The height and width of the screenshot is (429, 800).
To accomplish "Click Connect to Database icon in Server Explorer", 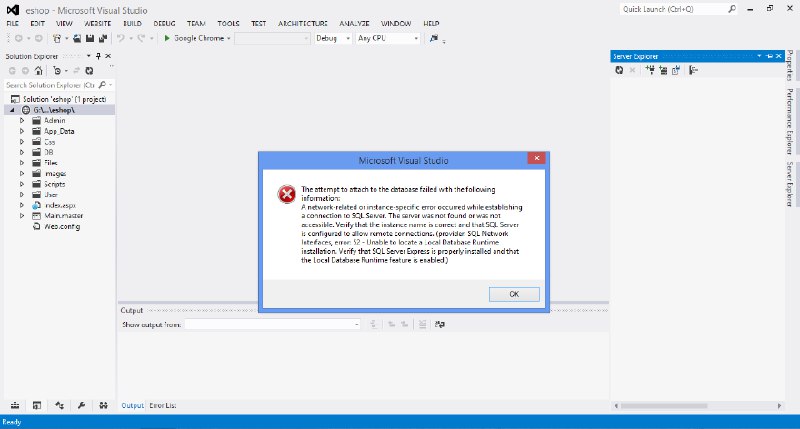I will tap(650, 70).
